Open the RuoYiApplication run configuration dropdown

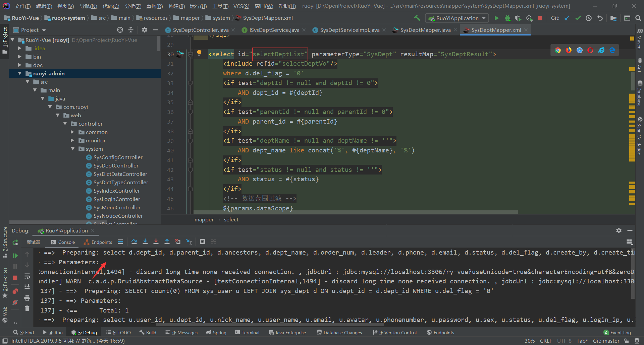(x=457, y=18)
